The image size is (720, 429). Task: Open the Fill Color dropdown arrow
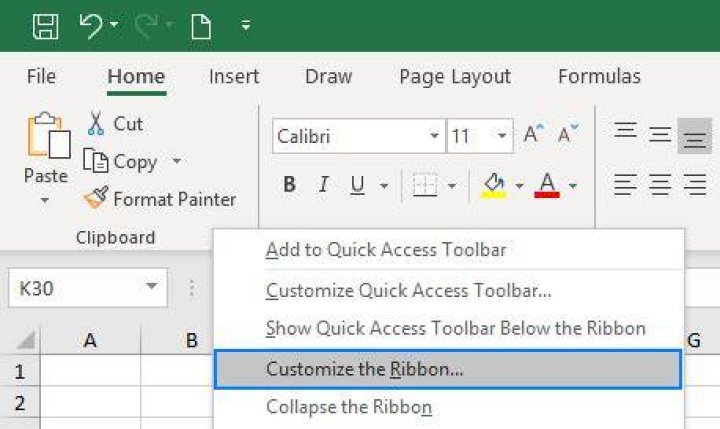point(519,186)
